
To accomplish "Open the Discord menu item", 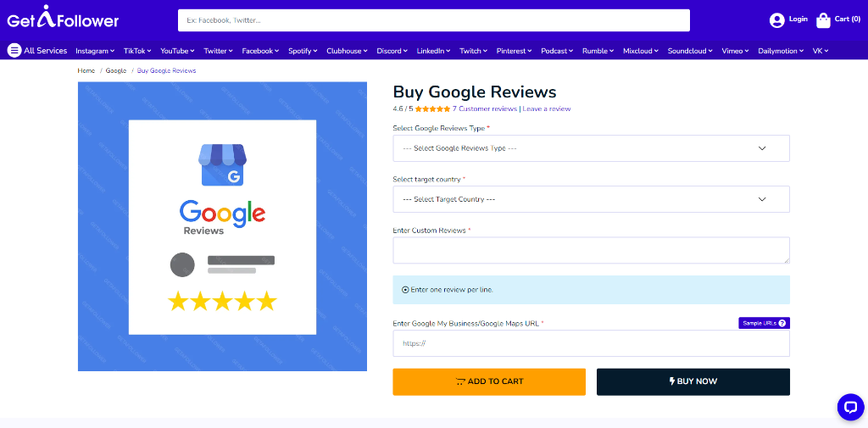I will [x=392, y=51].
